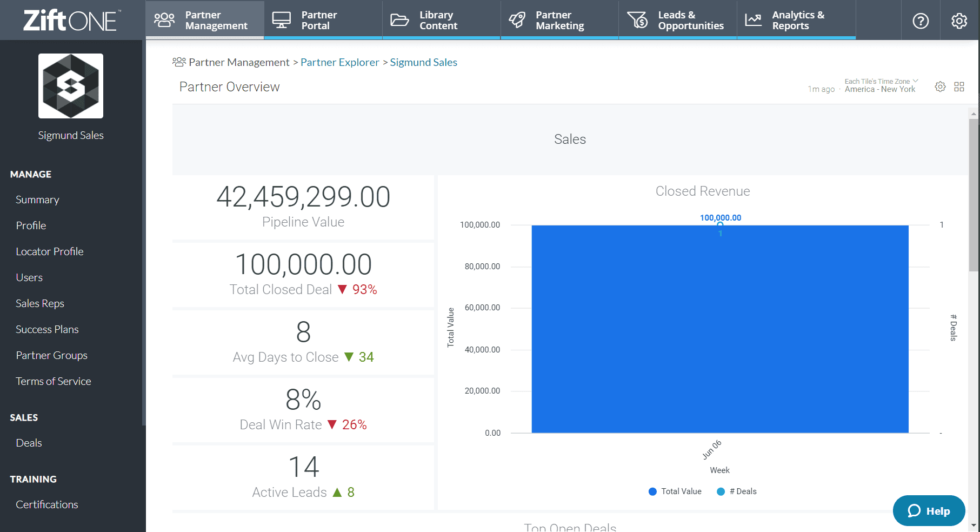The height and width of the screenshot is (532, 980).
Task: View Terms of Service
Action: [x=54, y=381]
